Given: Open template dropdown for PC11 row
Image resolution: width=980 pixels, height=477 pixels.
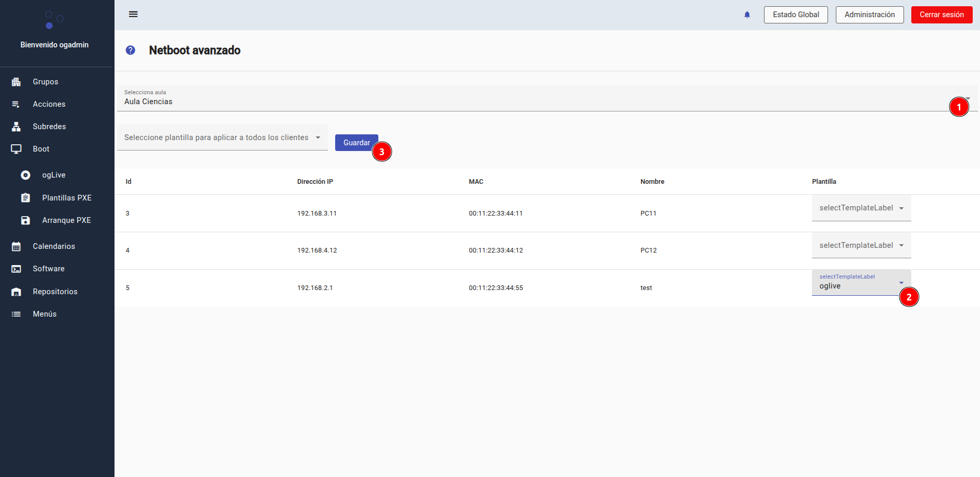Looking at the screenshot, I should 861,208.
